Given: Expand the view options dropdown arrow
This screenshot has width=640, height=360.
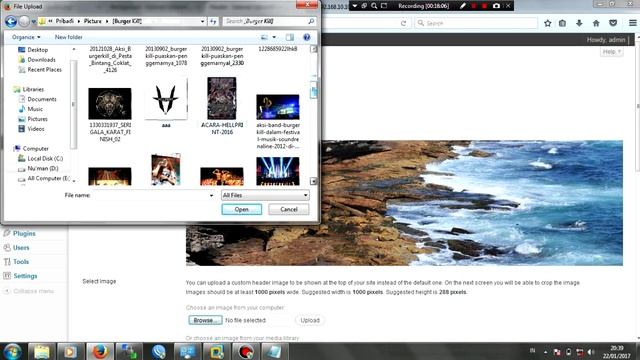Looking at the screenshot, I should 274,37.
